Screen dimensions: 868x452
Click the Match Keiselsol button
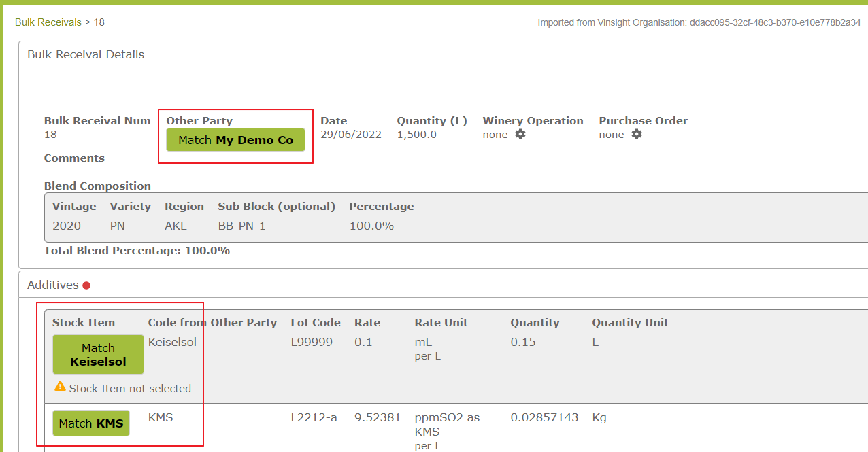click(98, 354)
